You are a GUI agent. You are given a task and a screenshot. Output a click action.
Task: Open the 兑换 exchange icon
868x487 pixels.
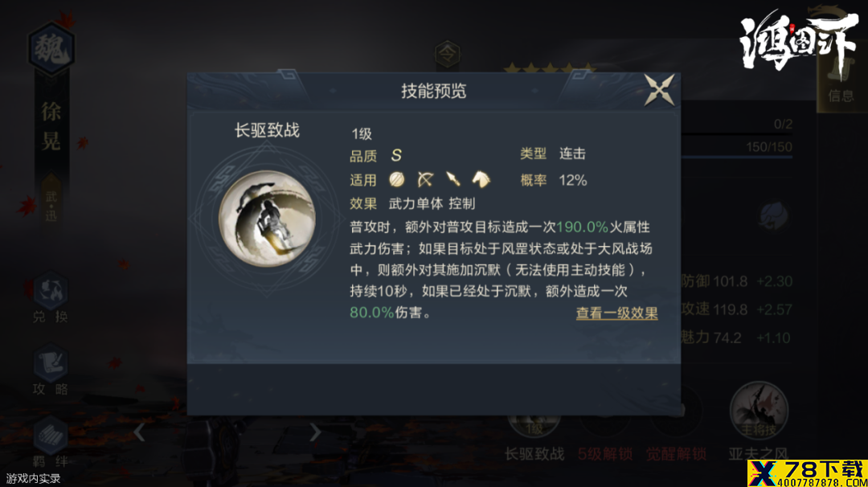coord(51,297)
